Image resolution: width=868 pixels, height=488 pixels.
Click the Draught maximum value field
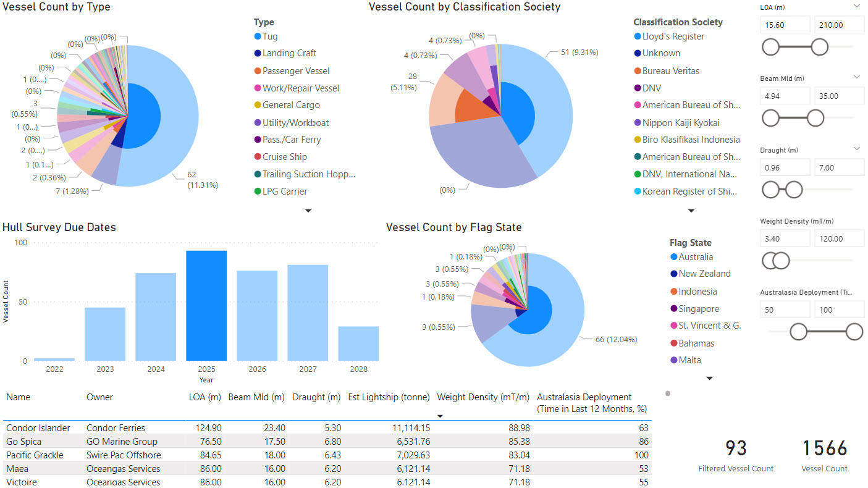[839, 167]
